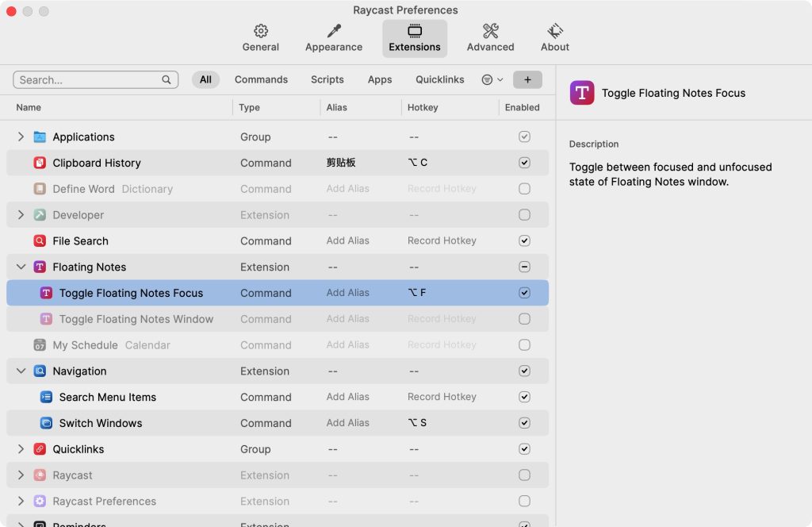Viewport: 812px width, 527px height.
Task: Edit the Clipboard History ⌥C hotkey
Action: [x=417, y=163]
